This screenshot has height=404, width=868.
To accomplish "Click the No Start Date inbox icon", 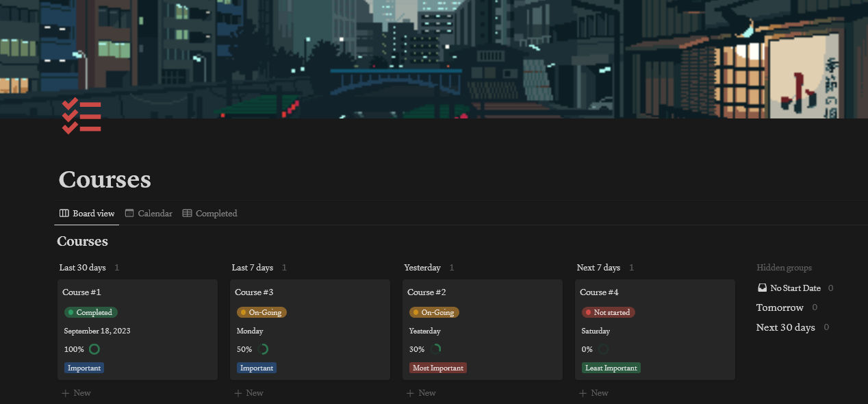I will coord(762,288).
